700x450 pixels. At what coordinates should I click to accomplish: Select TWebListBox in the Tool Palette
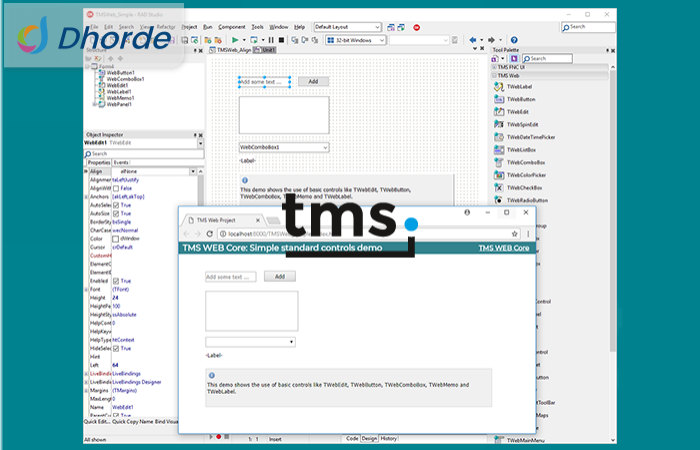tap(515, 150)
